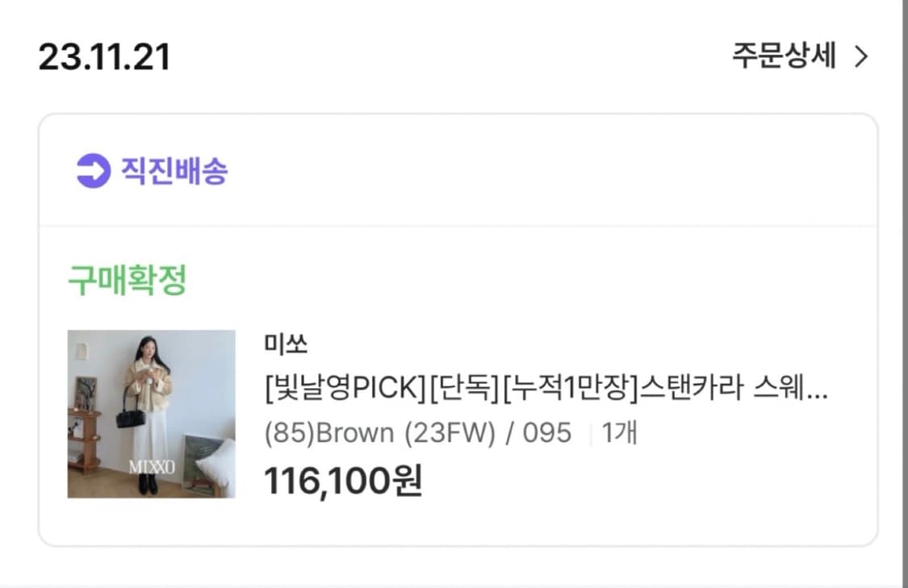Image resolution: width=908 pixels, height=588 pixels.
Task: Tap the 116,100원 price
Action: [343, 481]
